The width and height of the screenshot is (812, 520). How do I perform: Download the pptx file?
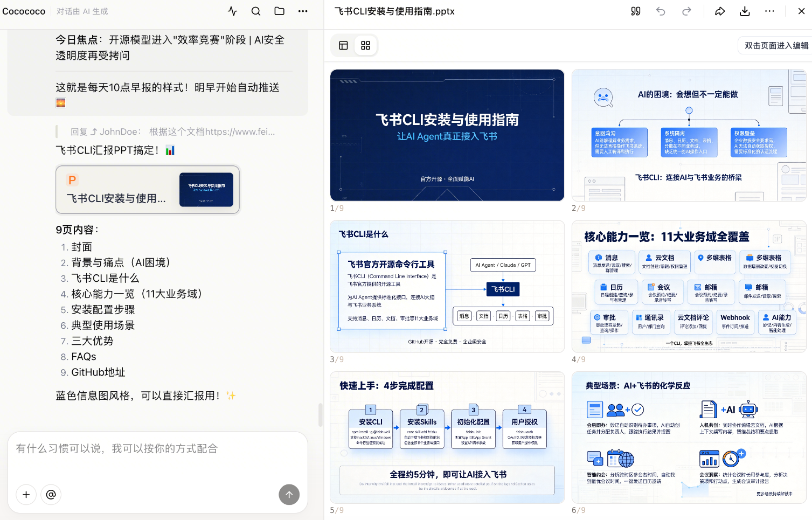click(745, 11)
